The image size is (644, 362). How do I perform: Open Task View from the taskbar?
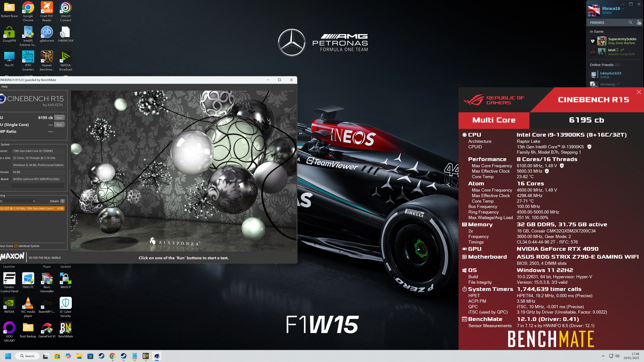(x=45, y=356)
